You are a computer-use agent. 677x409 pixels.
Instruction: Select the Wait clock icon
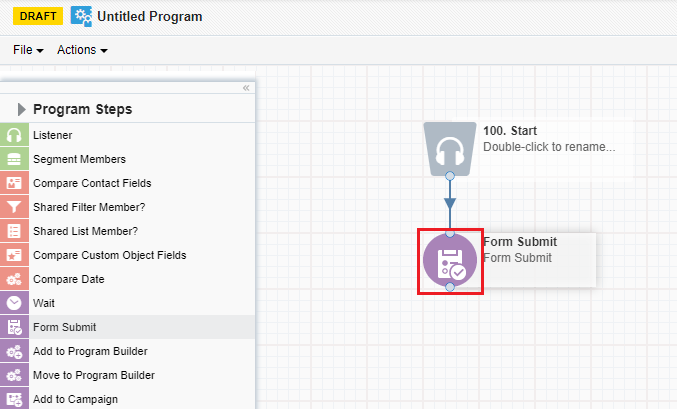[x=14, y=303]
